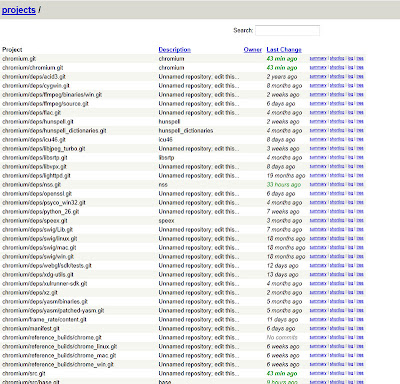Click the 'icu46' description text
The height and width of the screenshot is (384, 400).
(x=165, y=140)
